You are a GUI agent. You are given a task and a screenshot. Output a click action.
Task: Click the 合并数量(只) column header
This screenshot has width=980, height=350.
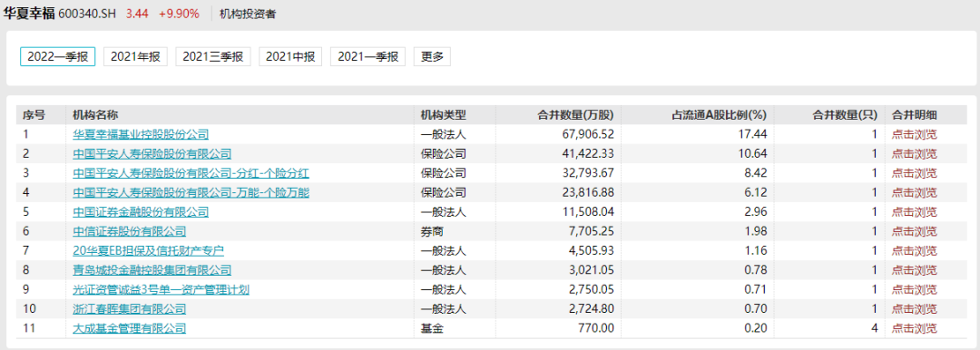pyautogui.click(x=845, y=115)
